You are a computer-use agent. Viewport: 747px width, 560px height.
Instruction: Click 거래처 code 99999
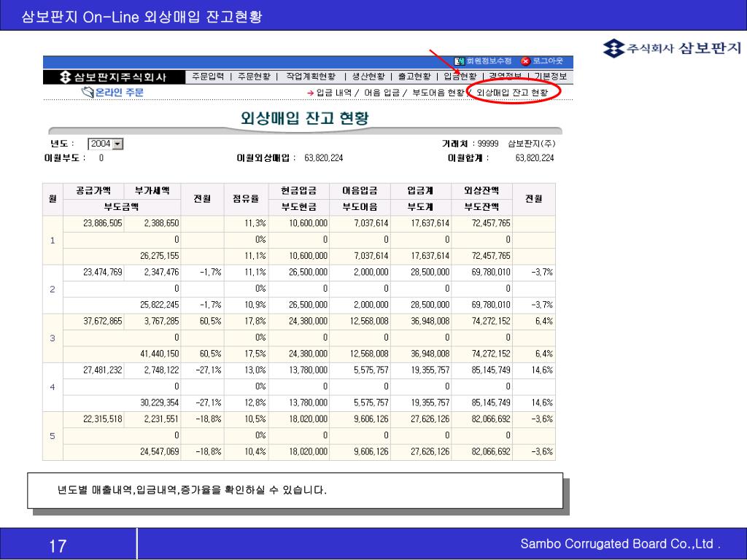(x=488, y=144)
